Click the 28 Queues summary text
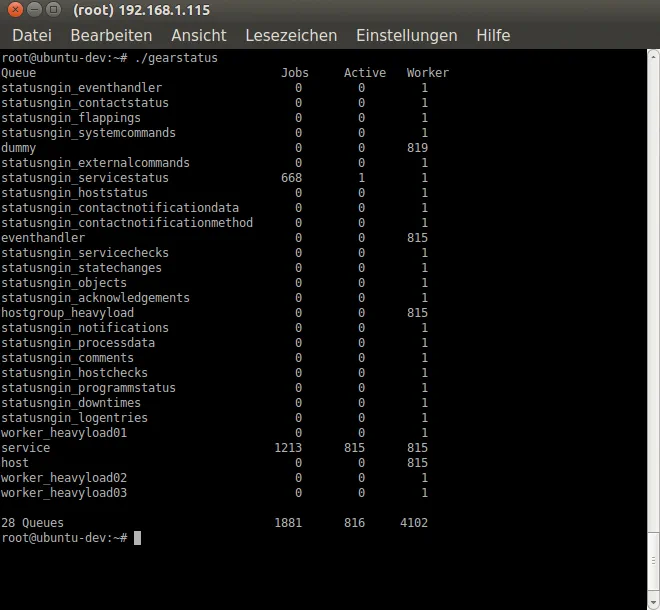The height and width of the screenshot is (610, 660). pyautogui.click(x=32, y=523)
